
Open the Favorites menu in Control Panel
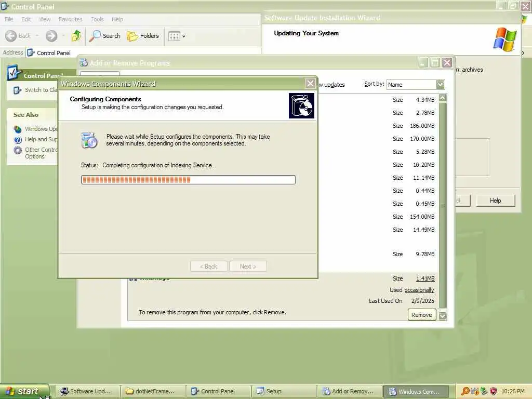coord(70,19)
